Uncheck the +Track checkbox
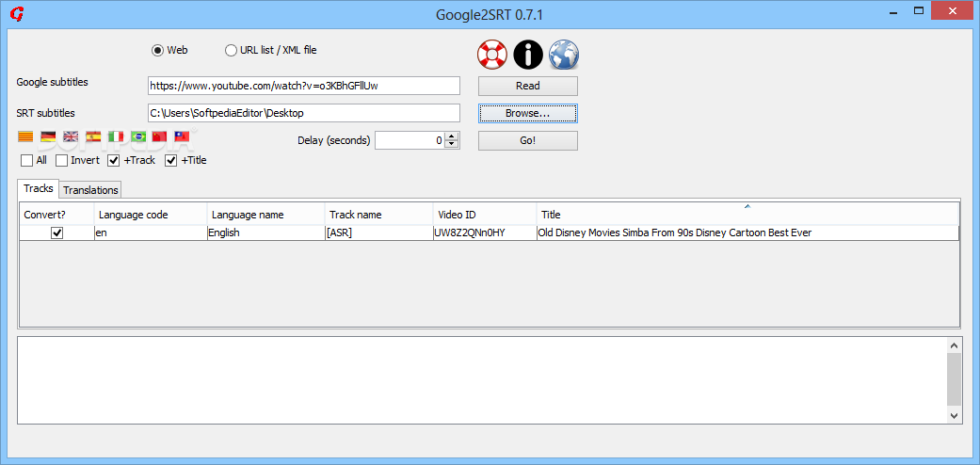 [114, 161]
